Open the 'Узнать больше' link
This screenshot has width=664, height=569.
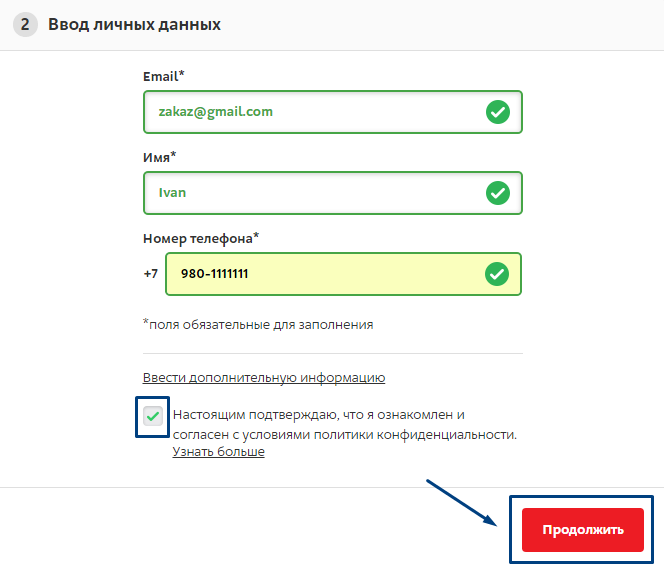point(219,452)
